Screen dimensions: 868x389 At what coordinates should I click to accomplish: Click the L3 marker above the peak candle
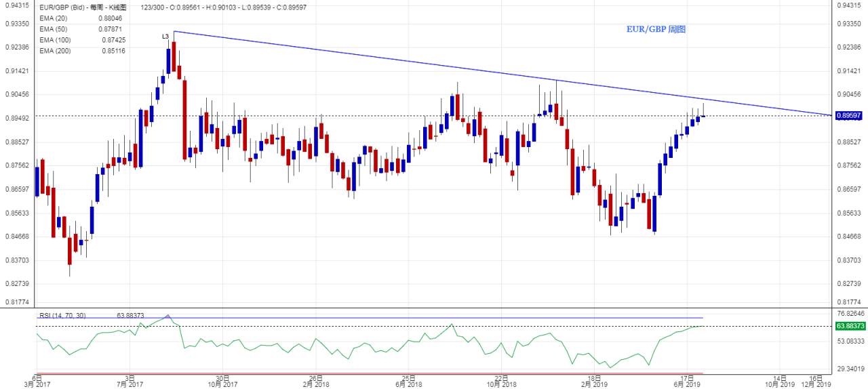pos(165,37)
